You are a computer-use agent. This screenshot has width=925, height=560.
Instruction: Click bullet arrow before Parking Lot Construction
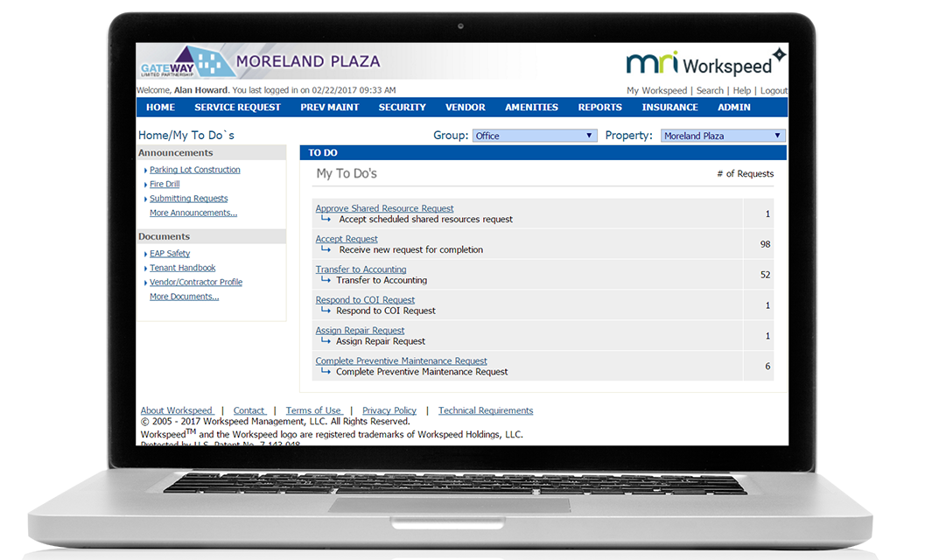pos(145,171)
